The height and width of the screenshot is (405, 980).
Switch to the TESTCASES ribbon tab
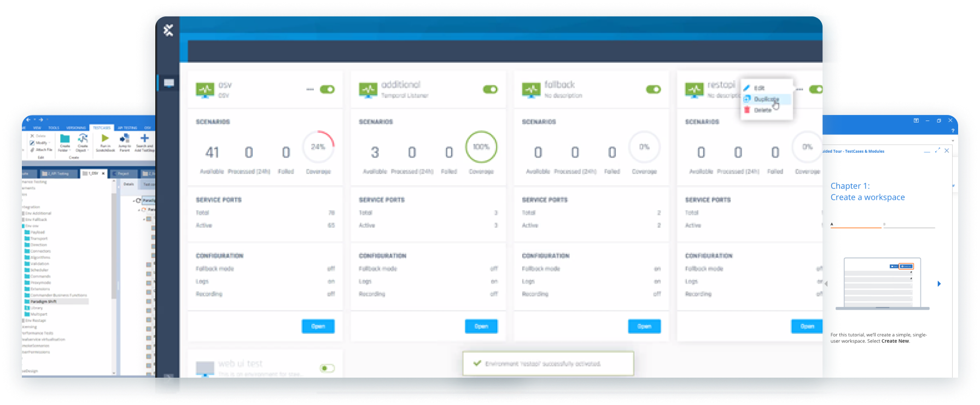point(101,128)
